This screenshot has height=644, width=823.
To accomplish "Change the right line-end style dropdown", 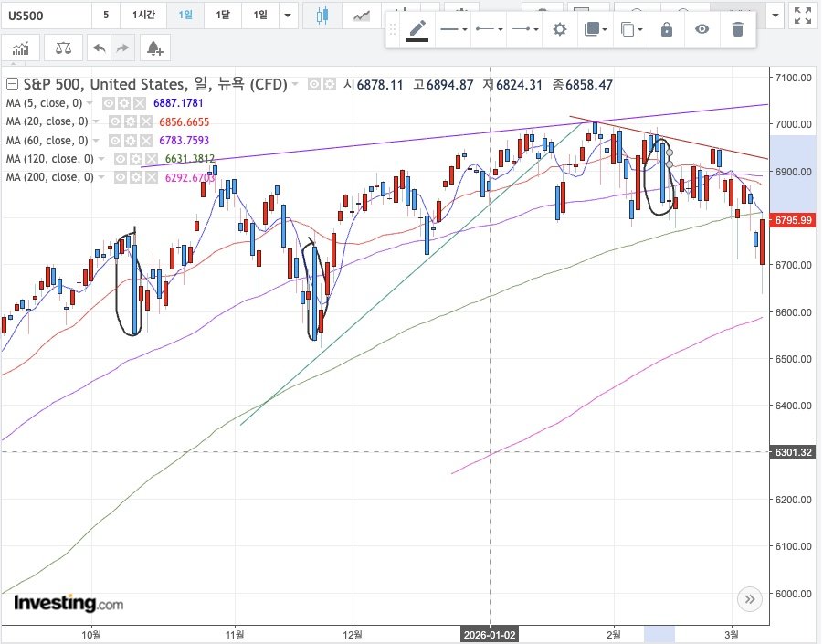I will (x=524, y=29).
